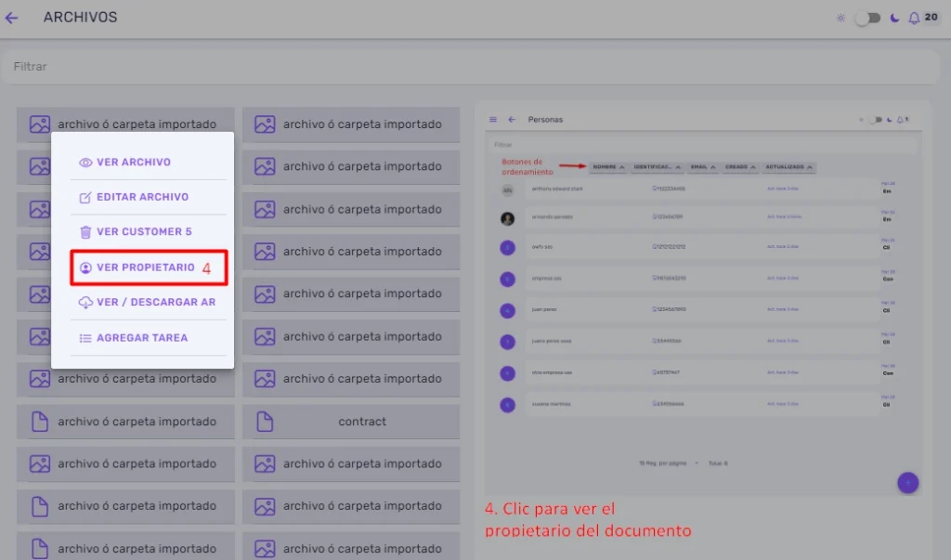The width and height of the screenshot is (951, 560).
Task: Click the purple avatar beside susana martinez
Action: click(x=508, y=405)
